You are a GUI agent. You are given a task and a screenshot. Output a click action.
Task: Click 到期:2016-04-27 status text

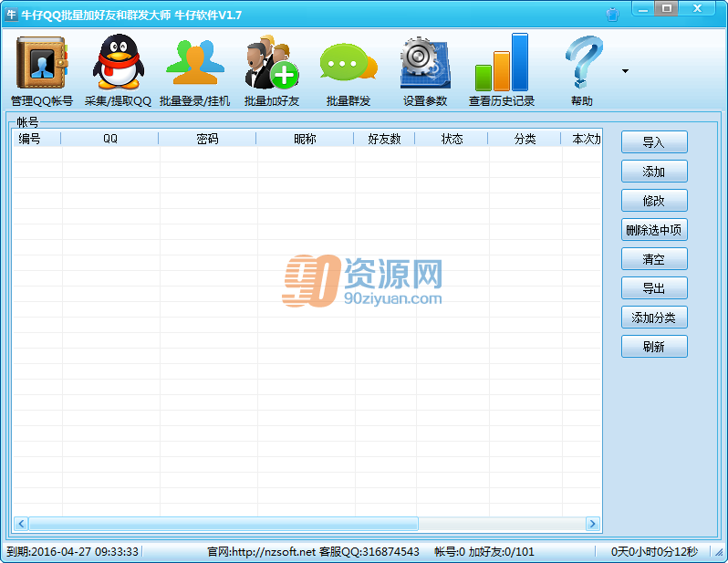click(x=72, y=552)
